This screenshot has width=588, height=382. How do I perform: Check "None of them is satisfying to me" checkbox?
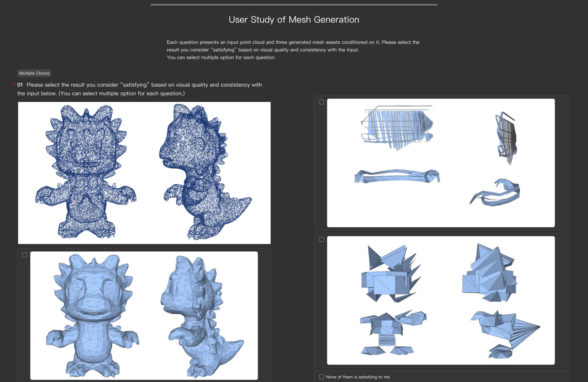[322, 377]
